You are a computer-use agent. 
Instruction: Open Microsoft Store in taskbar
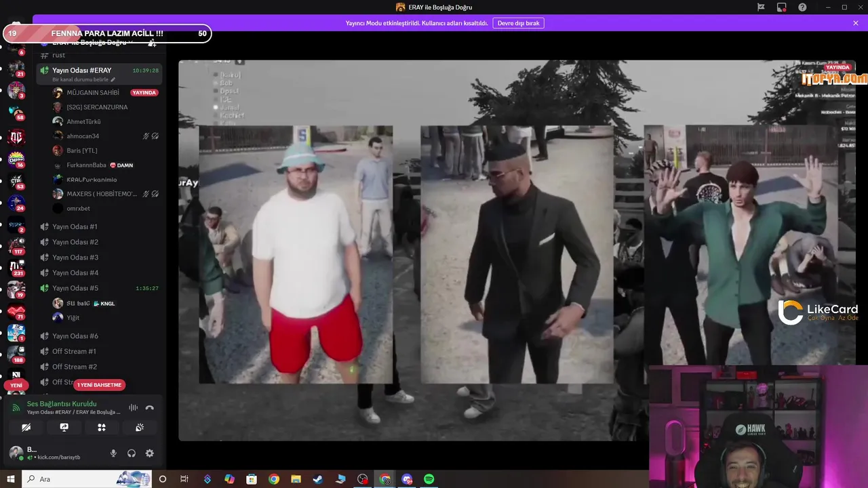pos(252,479)
